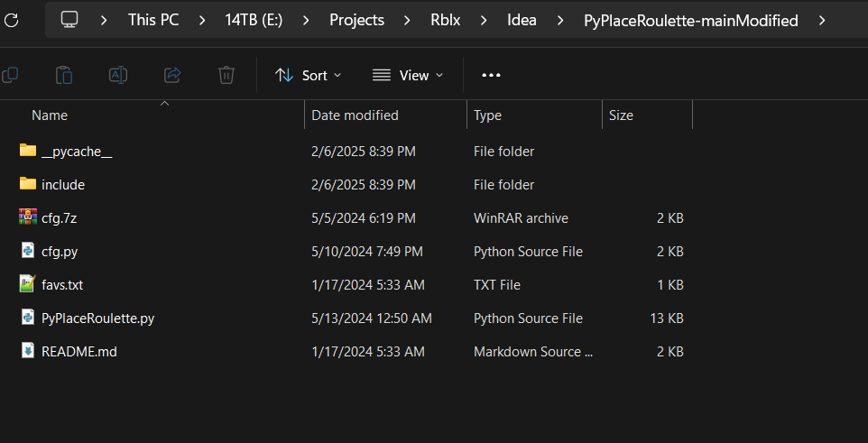Click date 5/5/2024 6:19 PM

(364, 218)
